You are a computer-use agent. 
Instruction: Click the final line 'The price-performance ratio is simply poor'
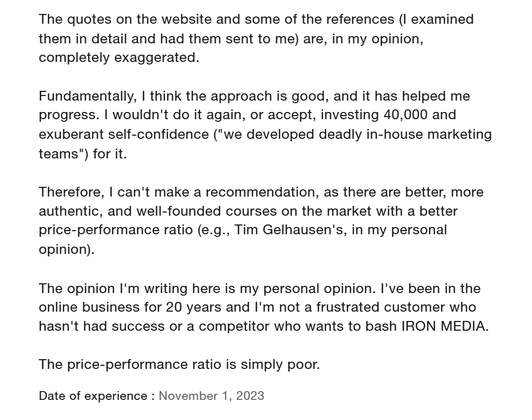(x=179, y=364)
